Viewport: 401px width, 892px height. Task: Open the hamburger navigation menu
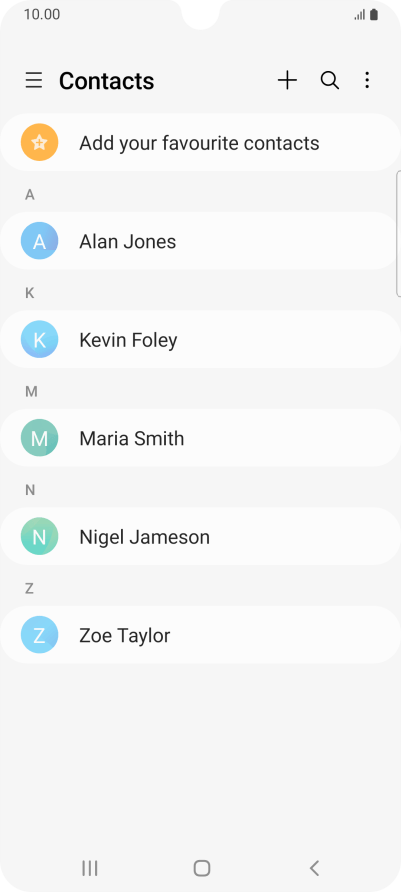point(34,81)
